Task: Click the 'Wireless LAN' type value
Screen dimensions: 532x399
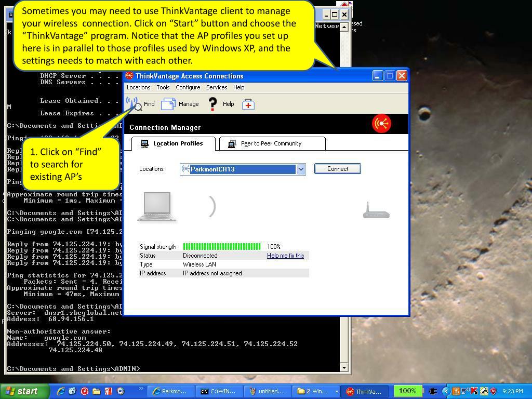Action: 199,264
